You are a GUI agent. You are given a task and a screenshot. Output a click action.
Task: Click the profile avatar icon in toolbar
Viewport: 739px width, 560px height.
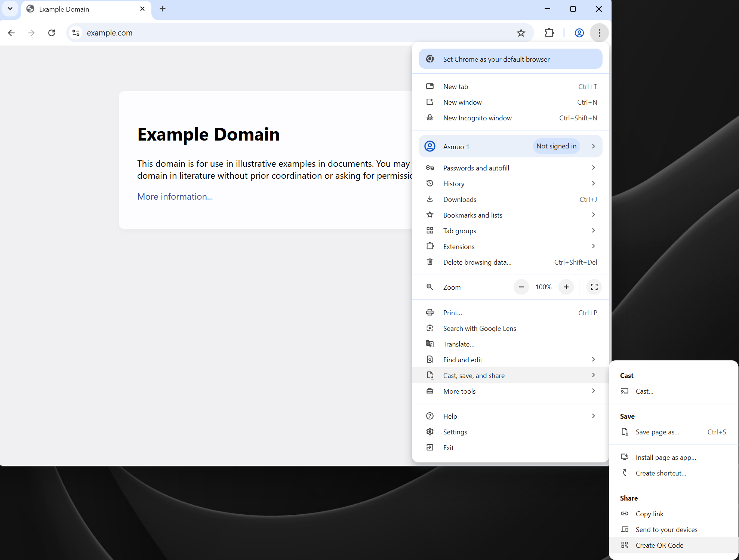click(579, 33)
